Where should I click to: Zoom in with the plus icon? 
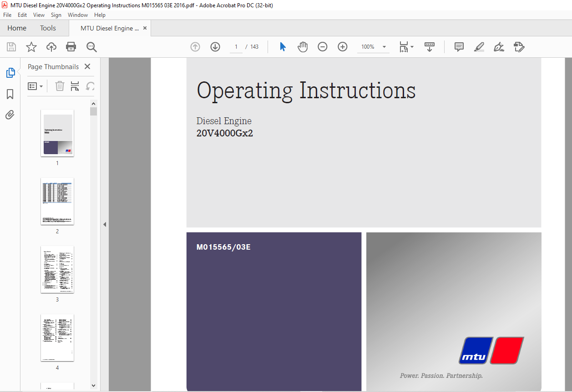[343, 47]
